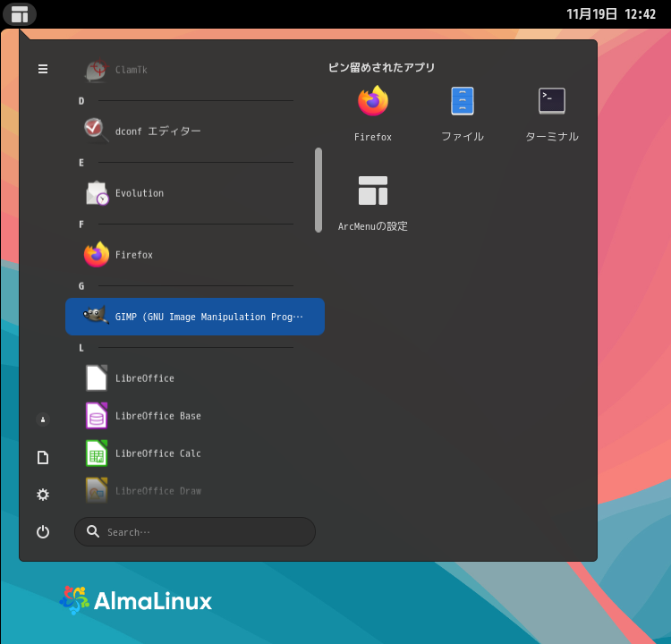Click the 'LibreOffice Draw' label
Image resolution: width=671 pixels, height=644 pixels.
157,491
